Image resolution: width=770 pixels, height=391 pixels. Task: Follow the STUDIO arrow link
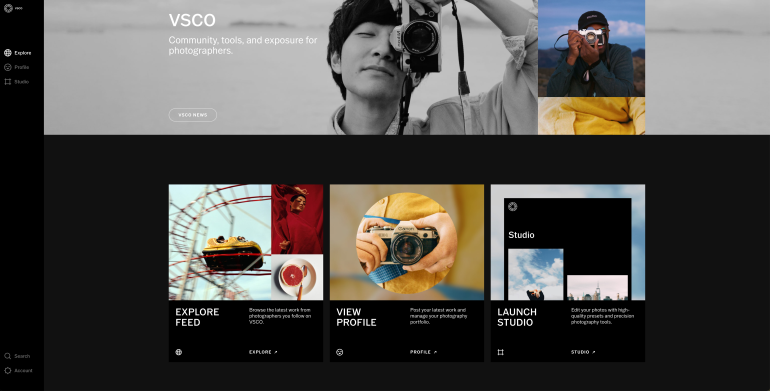(x=583, y=352)
